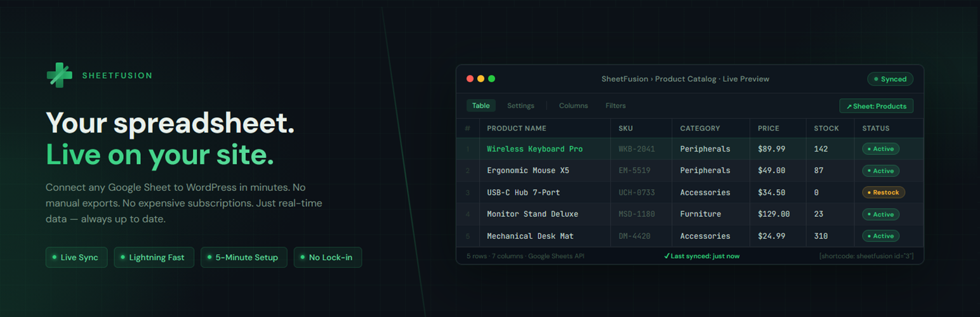Click the CATEGORY column header
The image size is (980, 317).
[x=700, y=128]
